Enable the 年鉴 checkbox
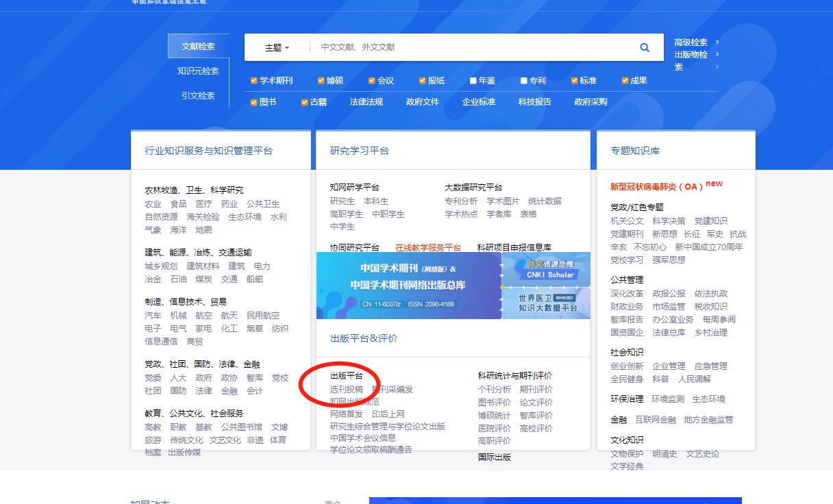The height and width of the screenshot is (504, 833). point(473,80)
